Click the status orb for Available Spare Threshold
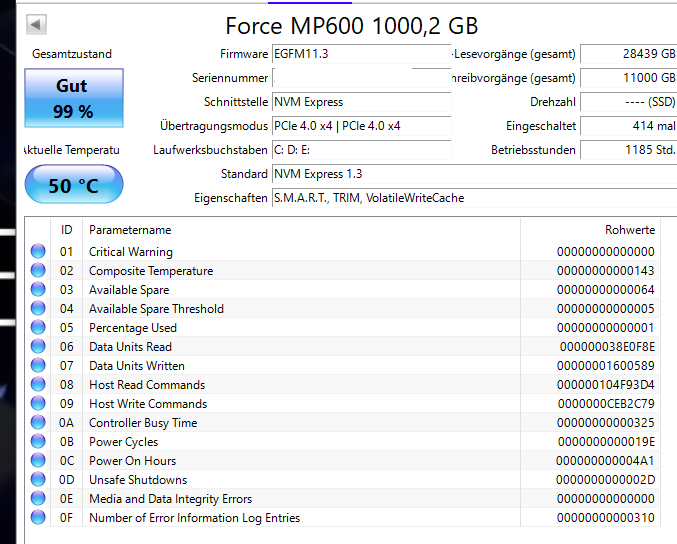 [38, 308]
